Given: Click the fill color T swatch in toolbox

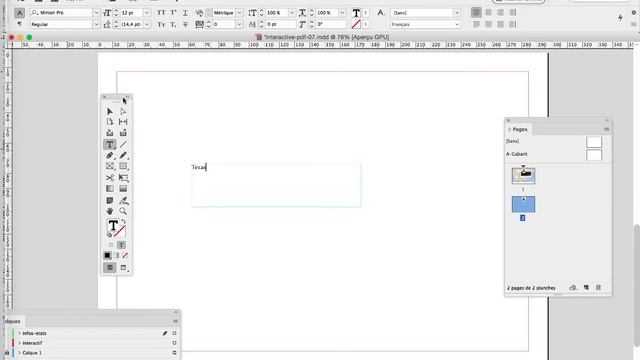Looking at the screenshot, I should 113,225.
